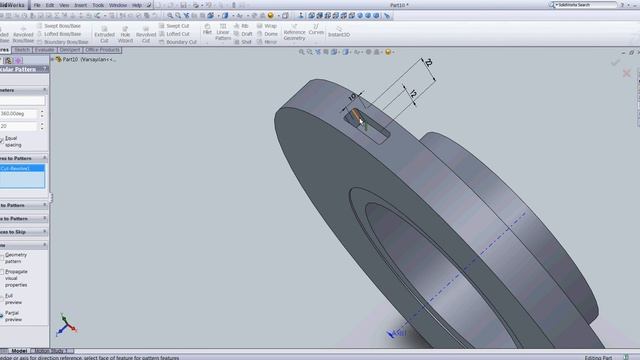Expand Faces to Pattern section
The width and height of the screenshot is (640, 360).
(x=44, y=205)
